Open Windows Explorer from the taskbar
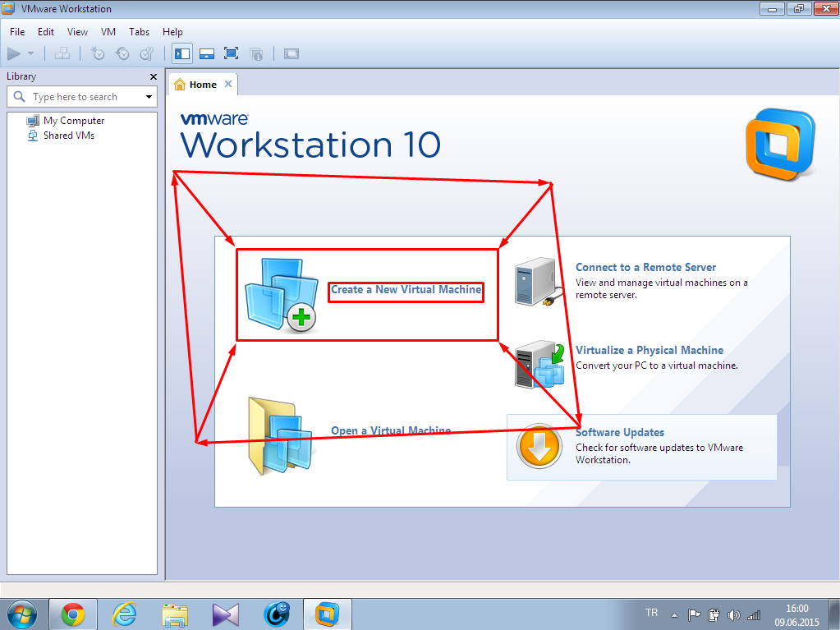 coord(175,615)
